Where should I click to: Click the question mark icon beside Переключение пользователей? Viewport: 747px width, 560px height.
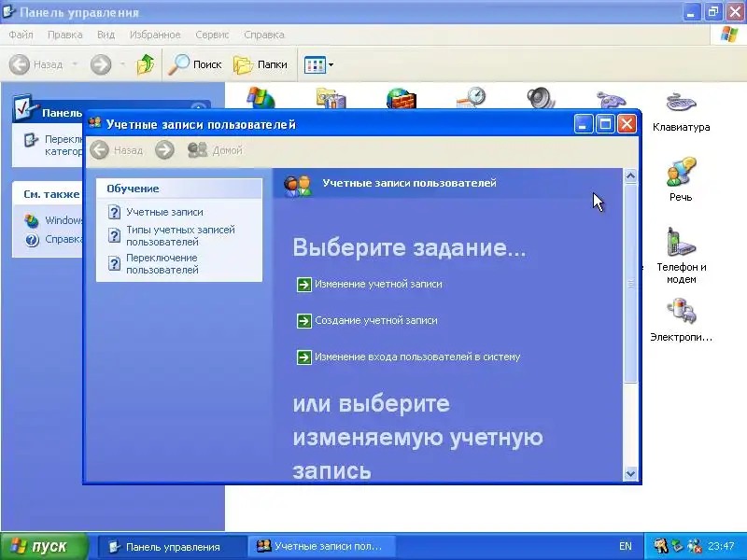pyautogui.click(x=114, y=263)
